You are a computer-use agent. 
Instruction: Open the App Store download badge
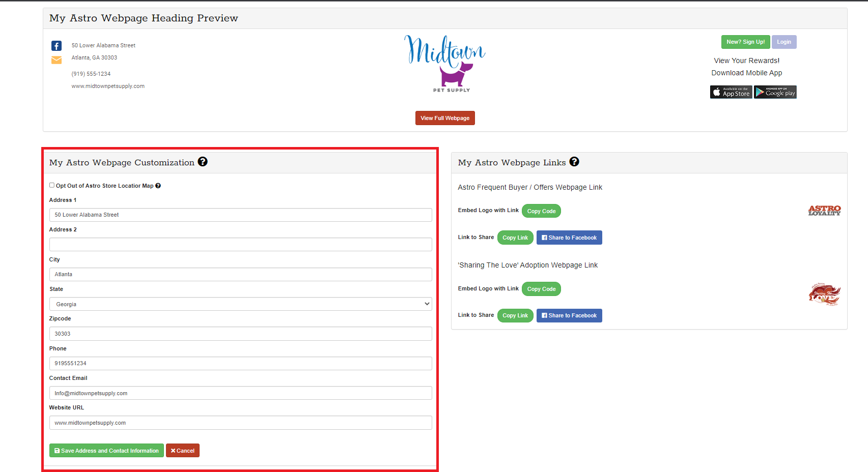731,92
